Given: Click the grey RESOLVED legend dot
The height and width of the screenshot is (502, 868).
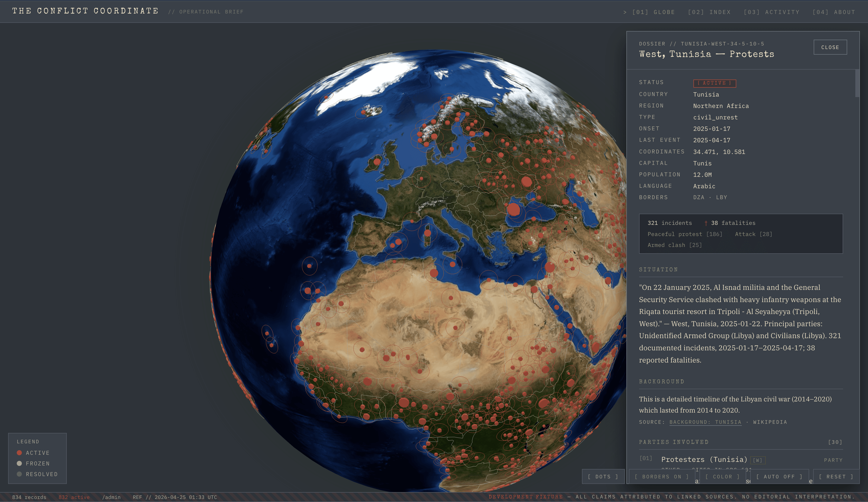Looking at the screenshot, I should (x=19, y=474).
